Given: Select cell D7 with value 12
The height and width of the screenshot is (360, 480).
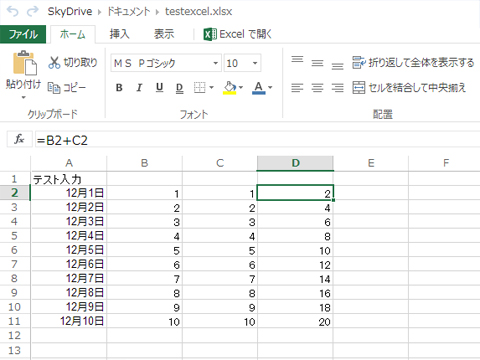Looking at the screenshot, I should (295, 264).
